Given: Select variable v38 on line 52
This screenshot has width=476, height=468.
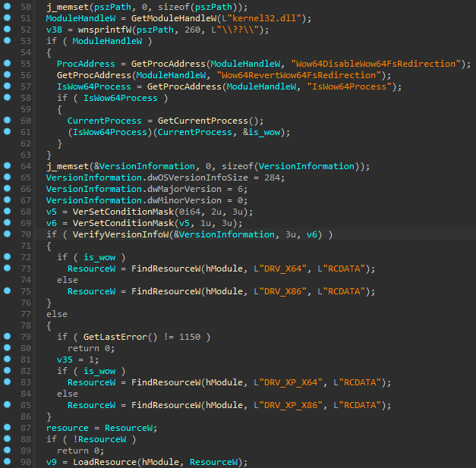Looking at the screenshot, I should click(54, 30).
